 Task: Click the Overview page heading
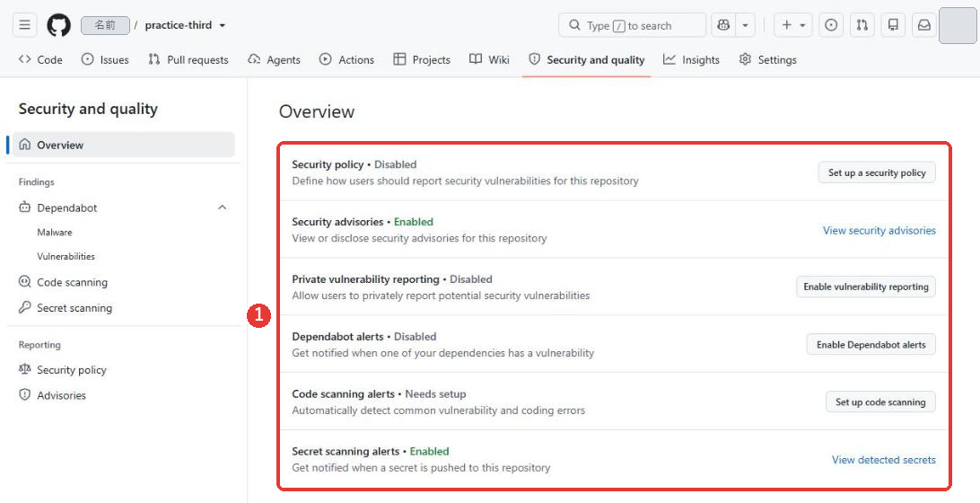[x=317, y=111]
